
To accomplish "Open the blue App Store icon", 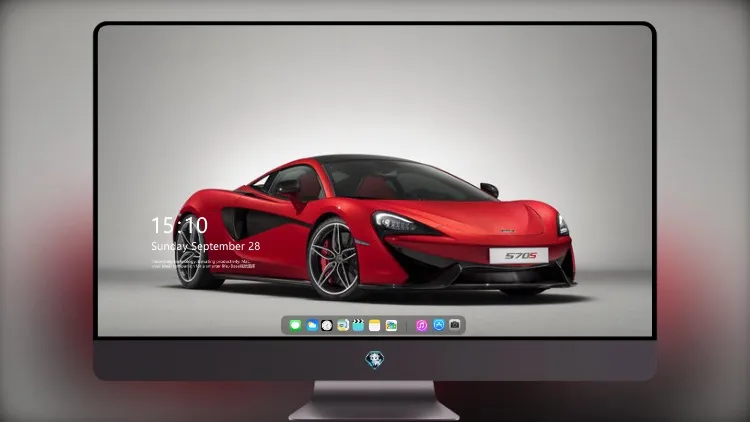I will click(x=439, y=325).
